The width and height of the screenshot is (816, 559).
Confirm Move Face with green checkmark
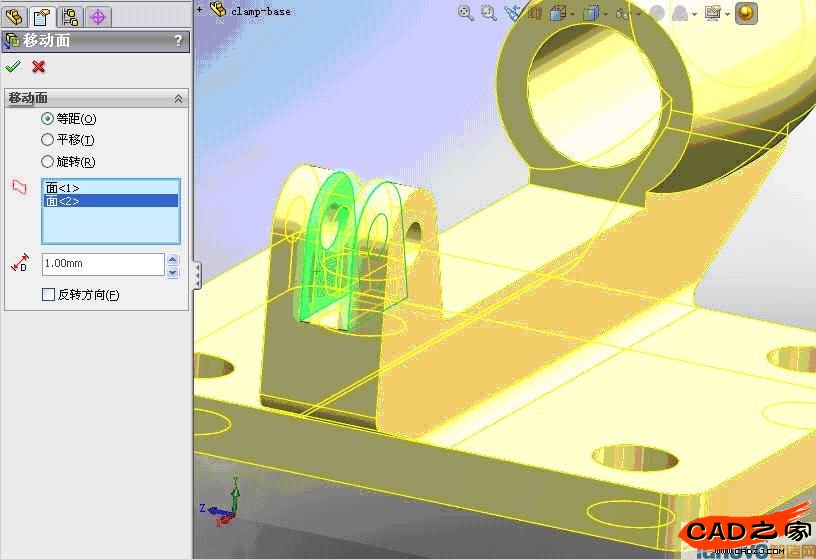coord(13,67)
